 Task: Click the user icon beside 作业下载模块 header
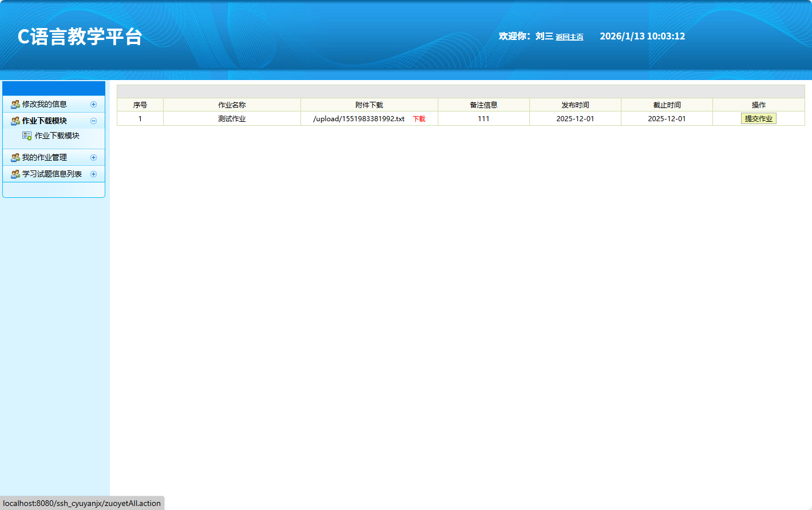click(15, 121)
